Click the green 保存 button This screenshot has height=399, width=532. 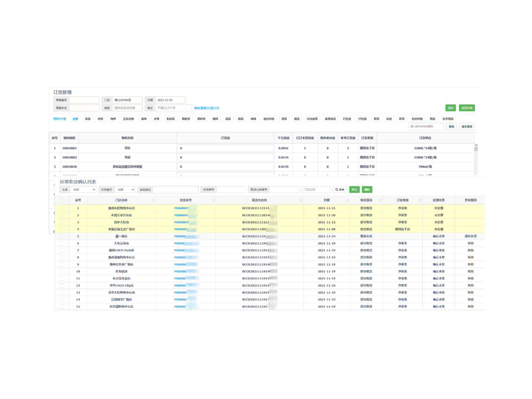450,108
